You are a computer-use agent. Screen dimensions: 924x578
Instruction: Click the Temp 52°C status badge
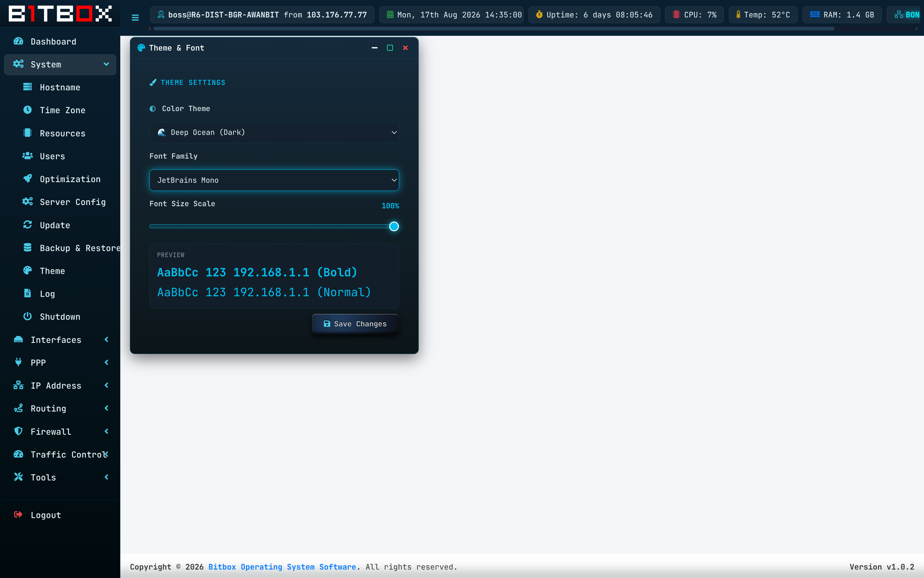coord(763,15)
